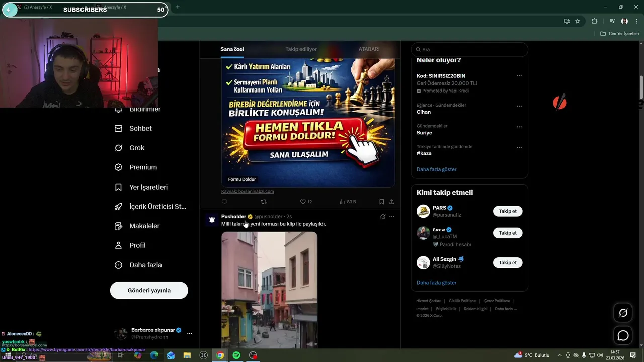
Task: Switch to ATABARI tab
Action: (369, 49)
